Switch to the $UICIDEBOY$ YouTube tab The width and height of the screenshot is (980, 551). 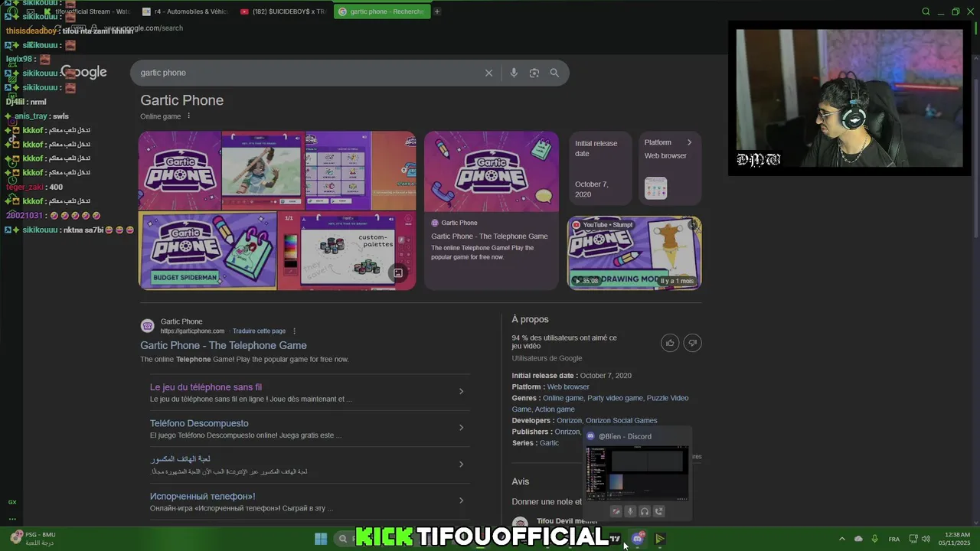click(x=283, y=11)
